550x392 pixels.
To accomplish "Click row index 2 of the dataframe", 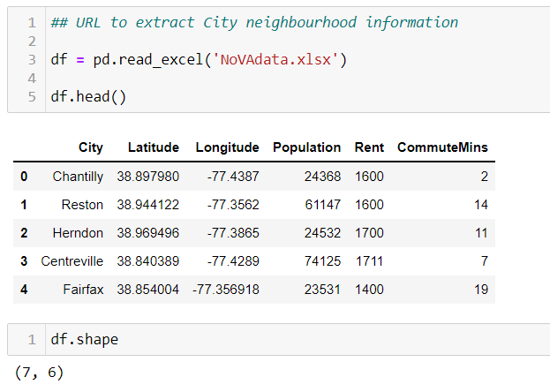I will [24, 233].
